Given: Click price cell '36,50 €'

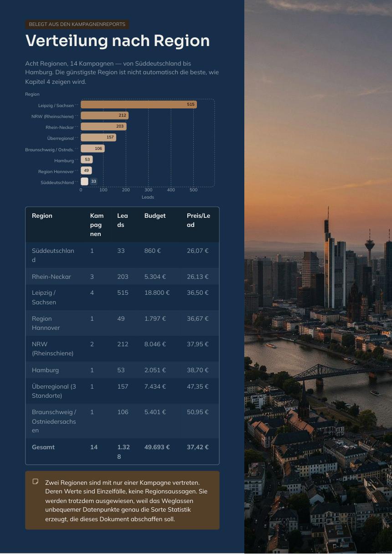Looking at the screenshot, I should click(198, 292).
